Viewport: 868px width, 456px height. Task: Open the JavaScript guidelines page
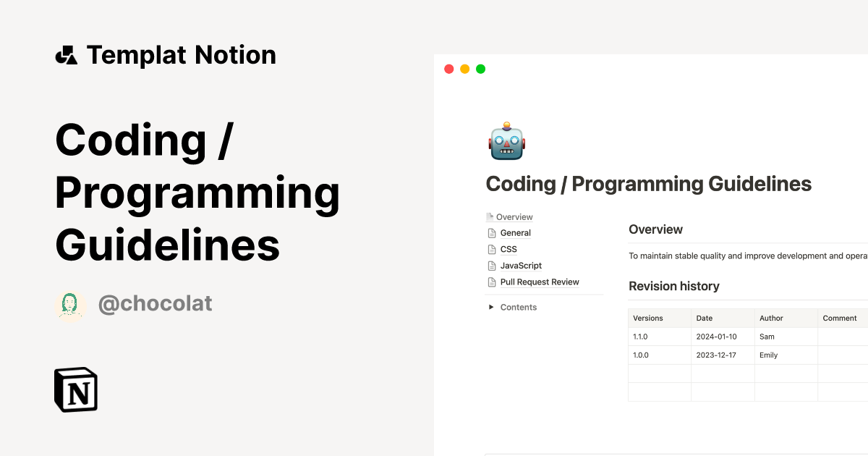coord(521,265)
